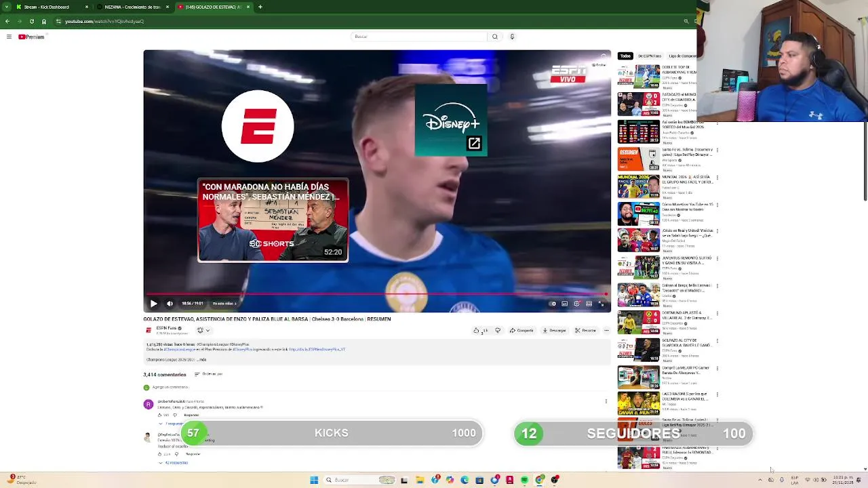The image size is (868, 488).
Task: Seek on the red video progress bar
Action: [376, 294]
